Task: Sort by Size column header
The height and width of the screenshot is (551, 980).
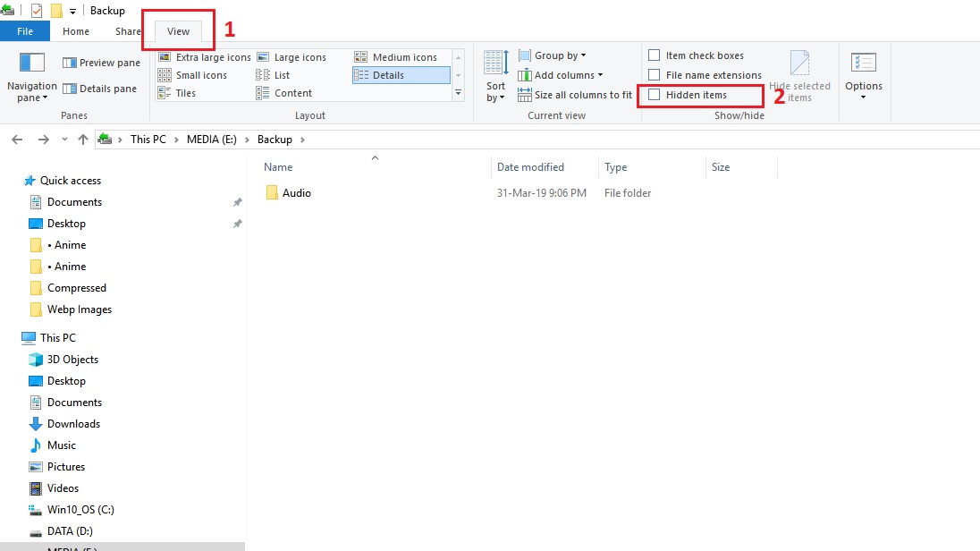Action: click(x=721, y=167)
